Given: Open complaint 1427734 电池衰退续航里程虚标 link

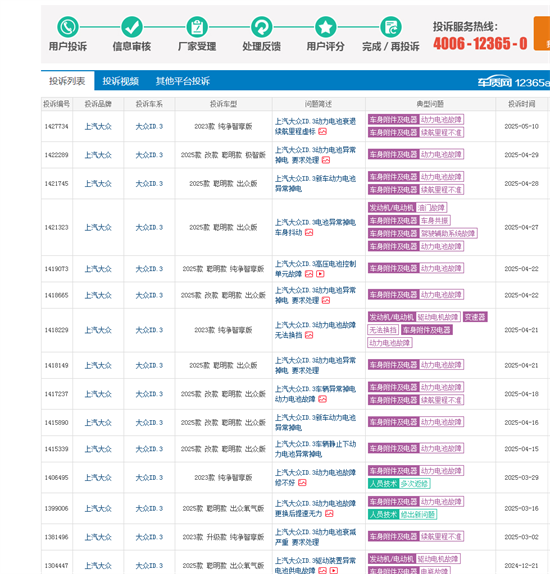Looking at the screenshot, I should click(315, 126).
